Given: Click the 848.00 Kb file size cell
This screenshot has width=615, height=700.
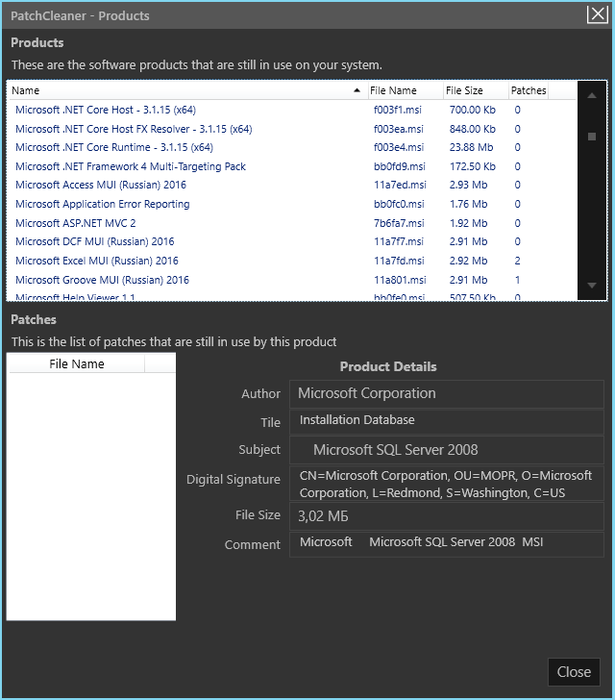Looking at the screenshot, I should pos(472,129).
